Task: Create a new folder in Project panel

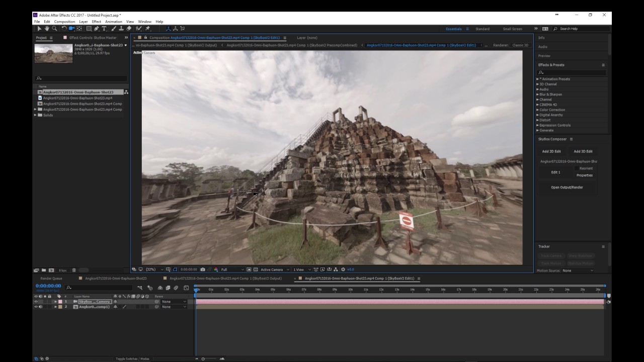Action: click(44, 270)
